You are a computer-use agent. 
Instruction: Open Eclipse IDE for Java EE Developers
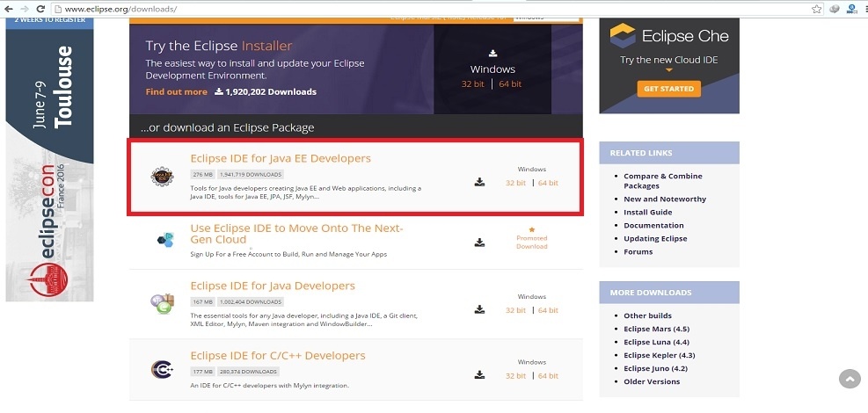tap(281, 159)
